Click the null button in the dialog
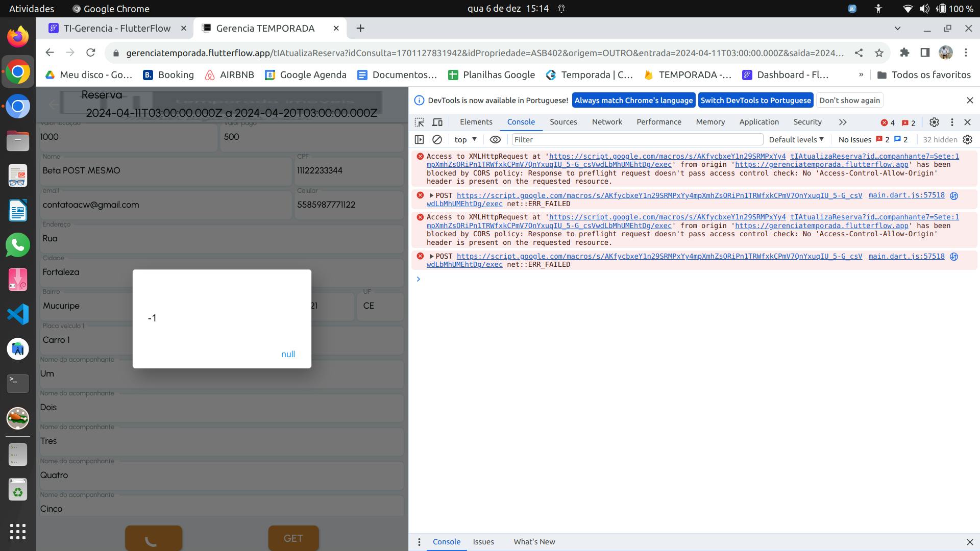 (x=288, y=354)
